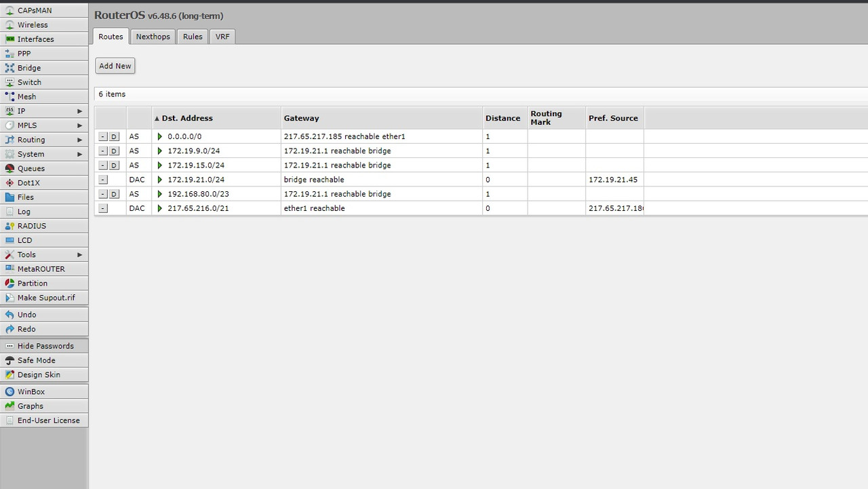
Task: Click the Hide Passwords icon
Action: 9,346
